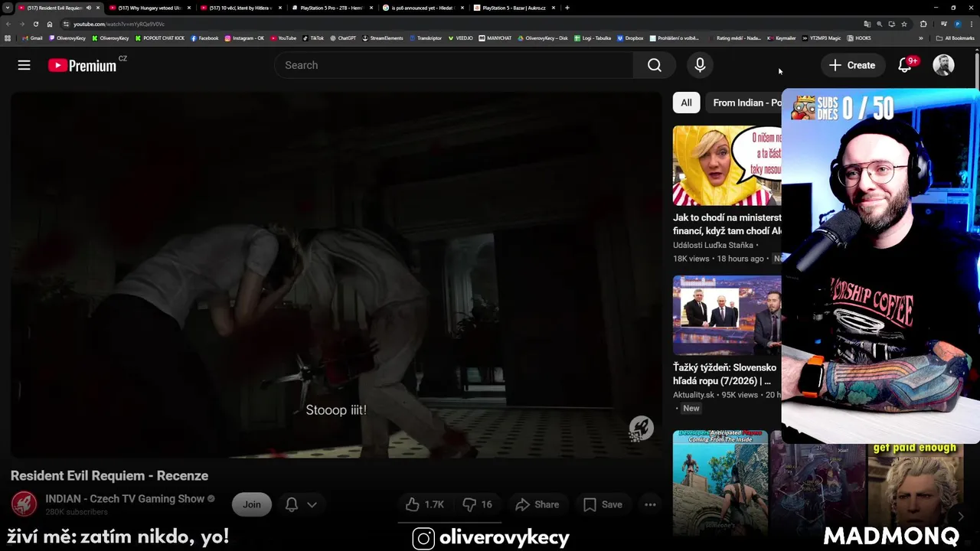Click the Create button
Image resolution: width=980 pixels, height=551 pixels.
pos(852,65)
